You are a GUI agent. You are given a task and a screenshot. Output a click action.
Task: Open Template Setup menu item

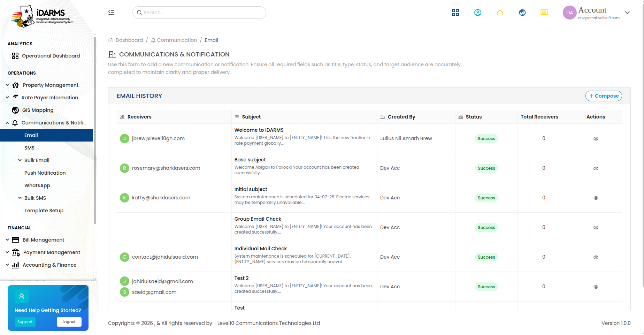point(44,211)
